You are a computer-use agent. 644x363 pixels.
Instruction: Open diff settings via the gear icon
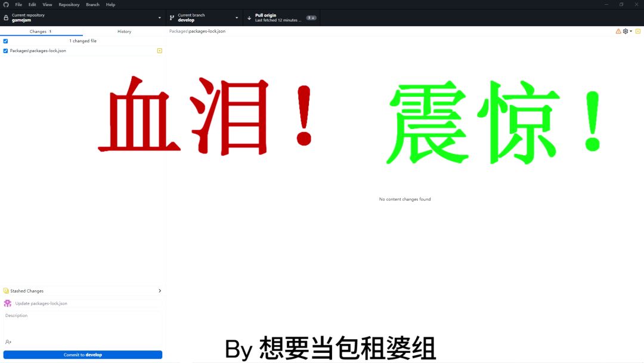pos(626,31)
